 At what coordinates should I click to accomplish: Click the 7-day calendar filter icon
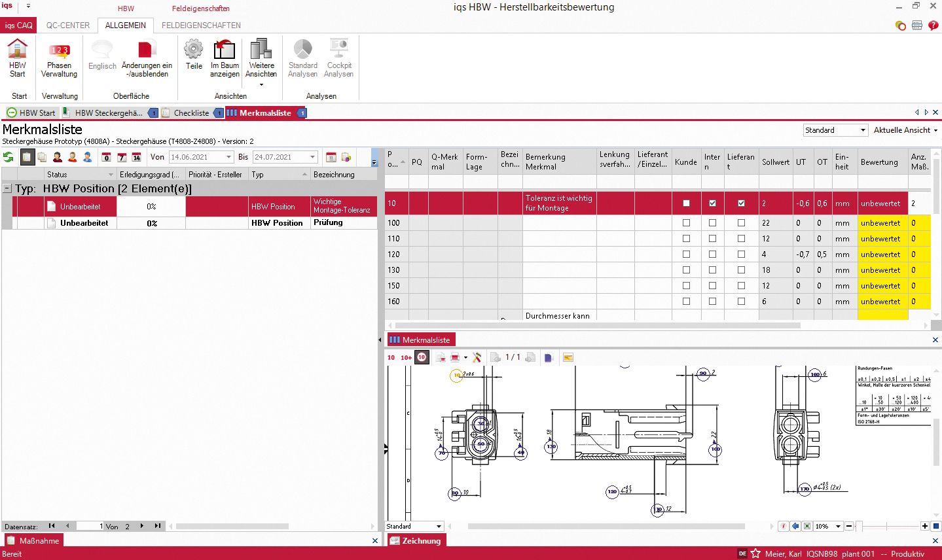(121, 157)
